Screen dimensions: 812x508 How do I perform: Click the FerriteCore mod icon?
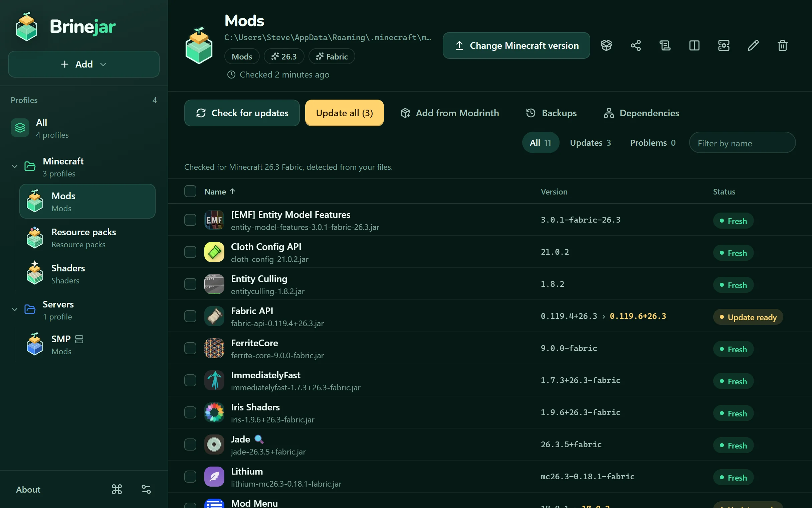pyautogui.click(x=214, y=348)
